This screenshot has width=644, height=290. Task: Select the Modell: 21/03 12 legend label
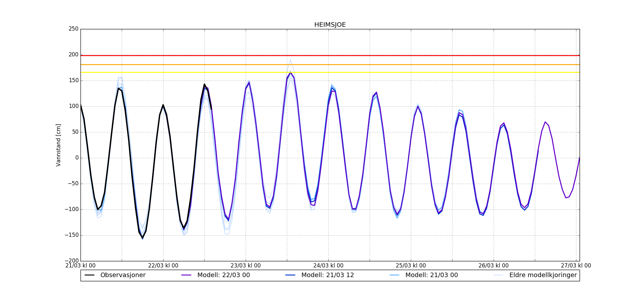(x=327, y=275)
